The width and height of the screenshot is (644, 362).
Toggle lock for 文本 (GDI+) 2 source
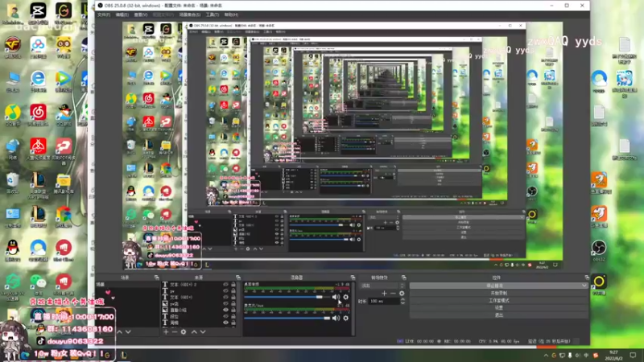(x=233, y=285)
